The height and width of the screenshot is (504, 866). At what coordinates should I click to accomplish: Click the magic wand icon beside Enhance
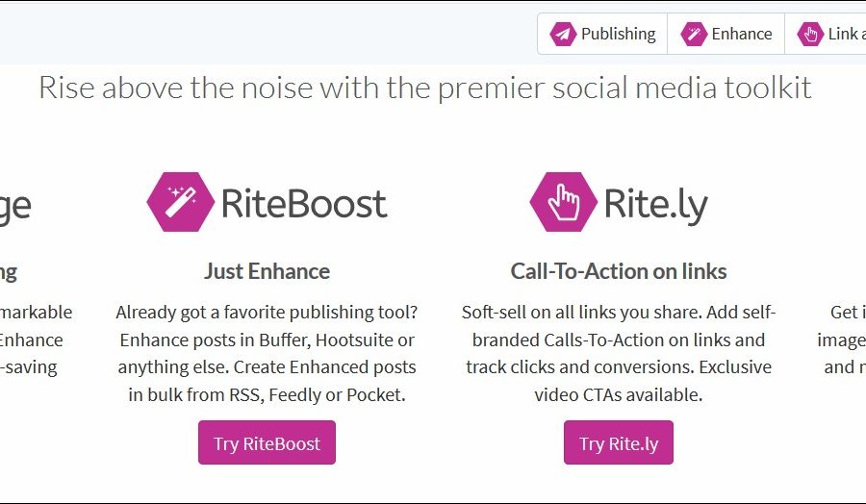pyautogui.click(x=693, y=35)
